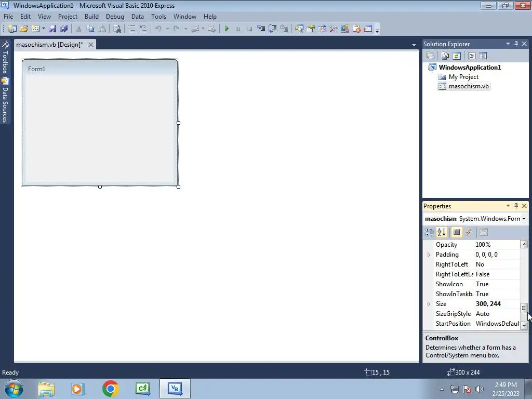Screen dimensions: 532x399
Task: Open the active documents dropdown arrow
Action: pyautogui.click(x=414, y=45)
